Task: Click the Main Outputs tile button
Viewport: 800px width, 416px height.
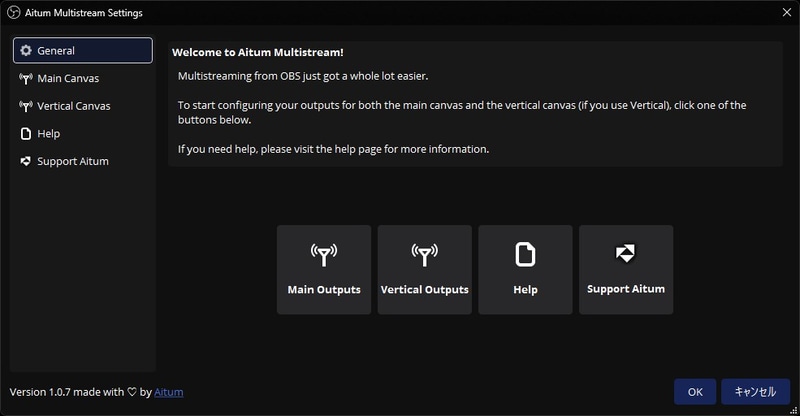Action: pos(324,270)
